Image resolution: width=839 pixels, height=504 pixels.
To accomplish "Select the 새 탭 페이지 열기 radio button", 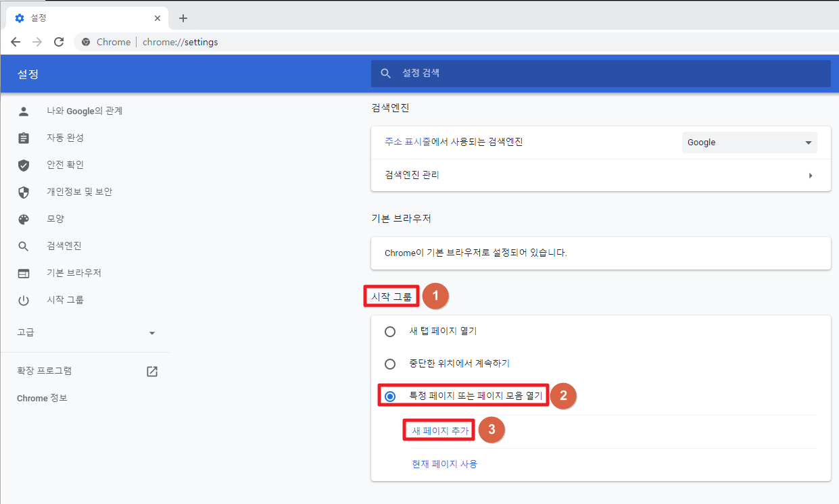I will click(x=390, y=331).
